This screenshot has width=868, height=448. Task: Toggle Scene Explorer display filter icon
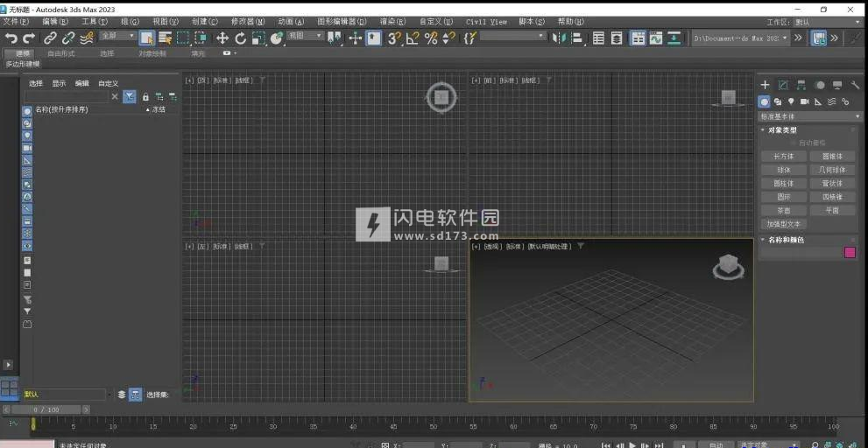[x=129, y=97]
